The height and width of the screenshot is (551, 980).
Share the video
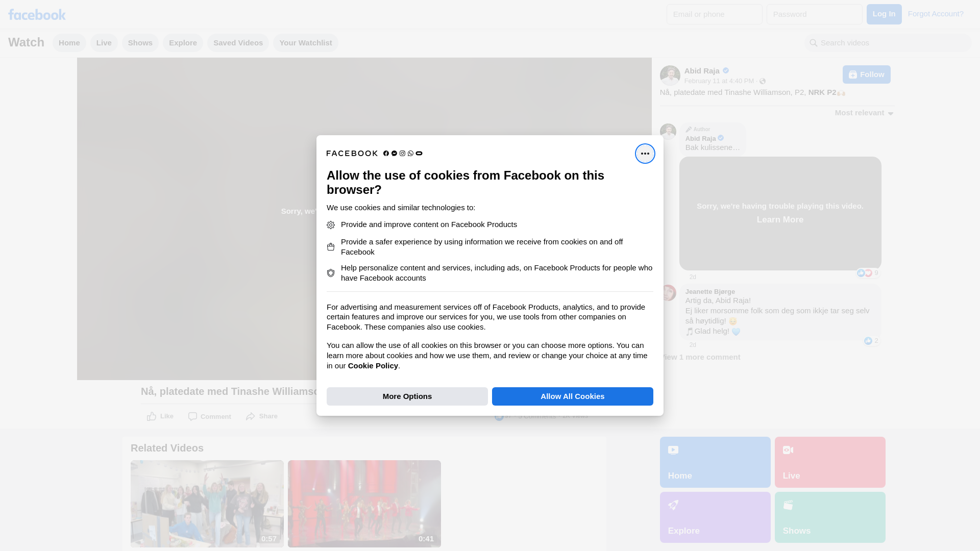coord(262,416)
